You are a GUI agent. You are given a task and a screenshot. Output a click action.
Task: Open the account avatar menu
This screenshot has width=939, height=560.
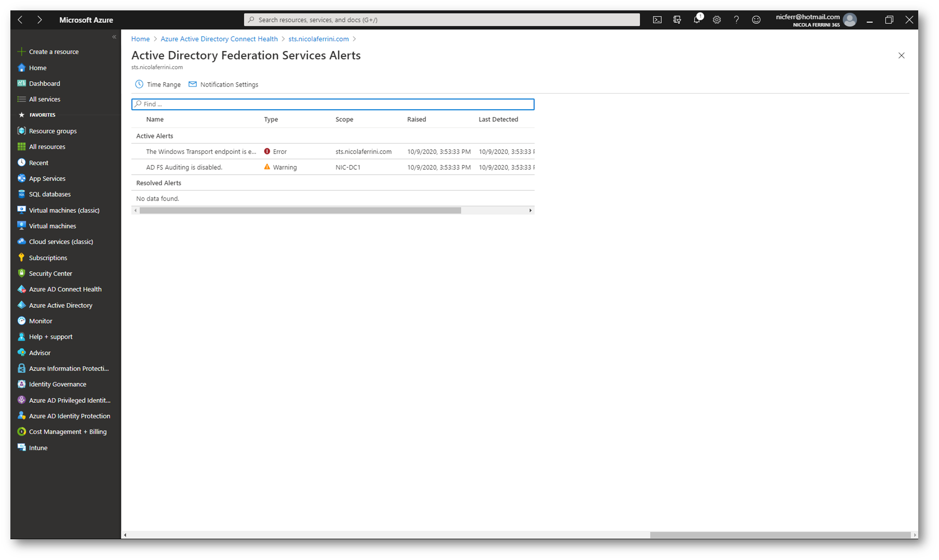[850, 20]
